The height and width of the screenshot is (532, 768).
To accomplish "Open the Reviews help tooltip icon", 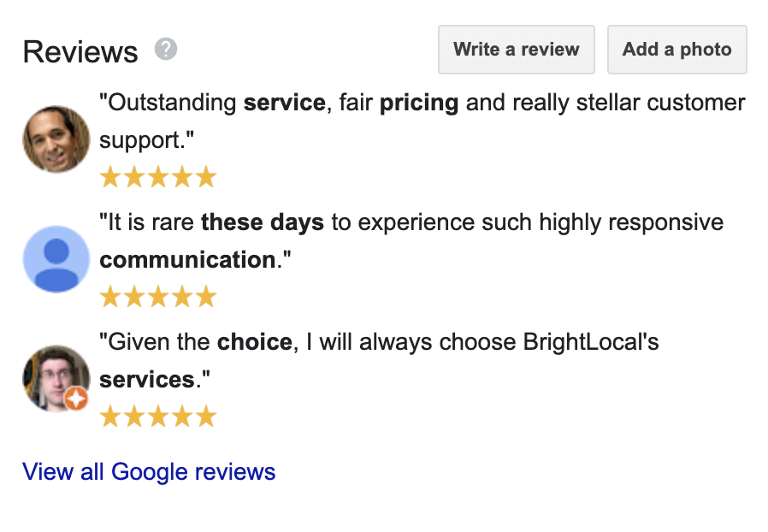I will pos(166,49).
